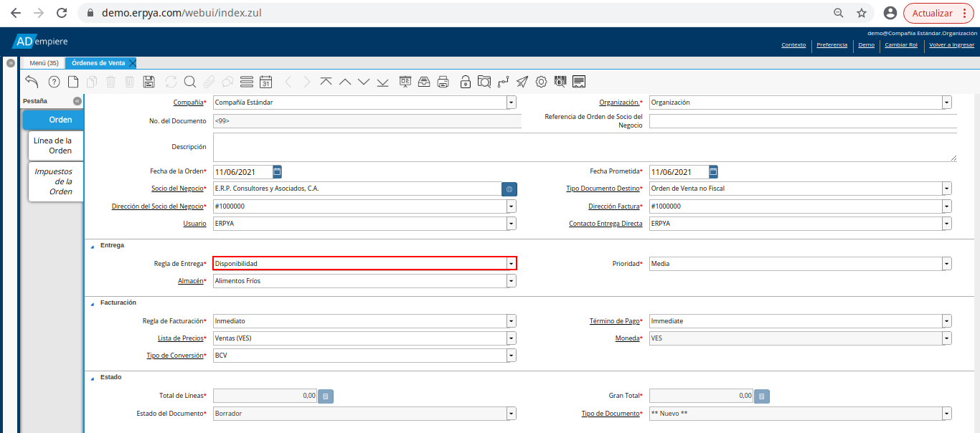Image resolution: width=980 pixels, height=433 pixels.
Task: Print the order using printer icon
Action: [x=443, y=82]
